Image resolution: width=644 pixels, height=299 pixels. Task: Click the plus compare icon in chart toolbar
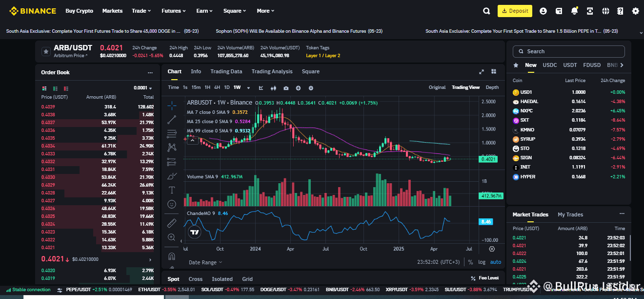[298, 88]
